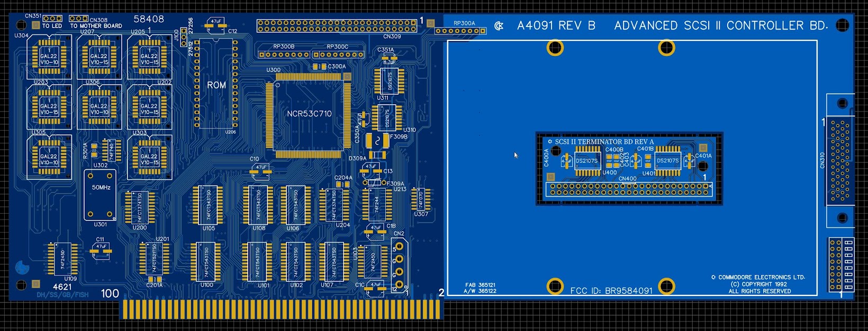Screen dimensions: 868x331
Task: Select the DS2107S chip U400 on terminator board
Action: click(x=587, y=161)
